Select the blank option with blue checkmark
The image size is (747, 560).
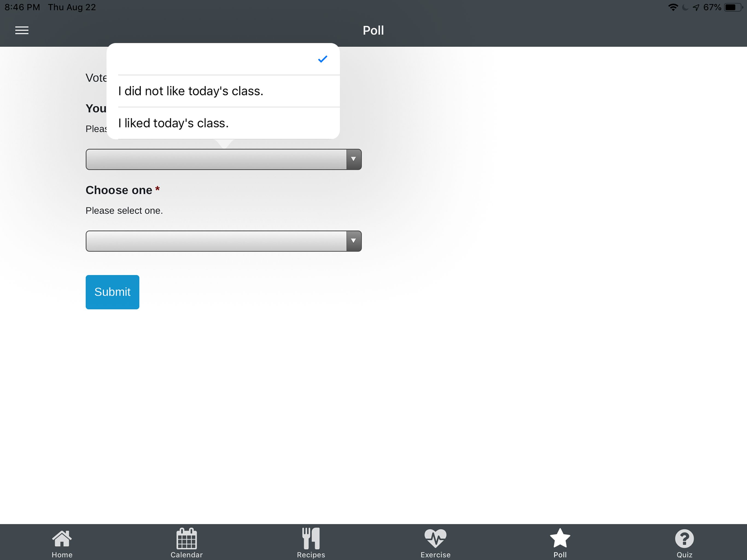click(223, 59)
